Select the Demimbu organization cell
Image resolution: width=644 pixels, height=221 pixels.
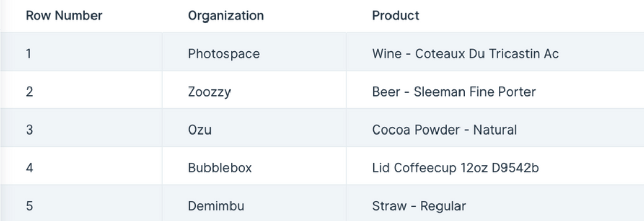(x=254, y=203)
